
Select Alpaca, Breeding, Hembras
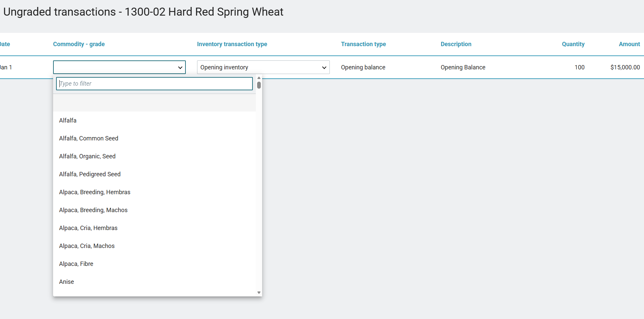(x=95, y=192)
